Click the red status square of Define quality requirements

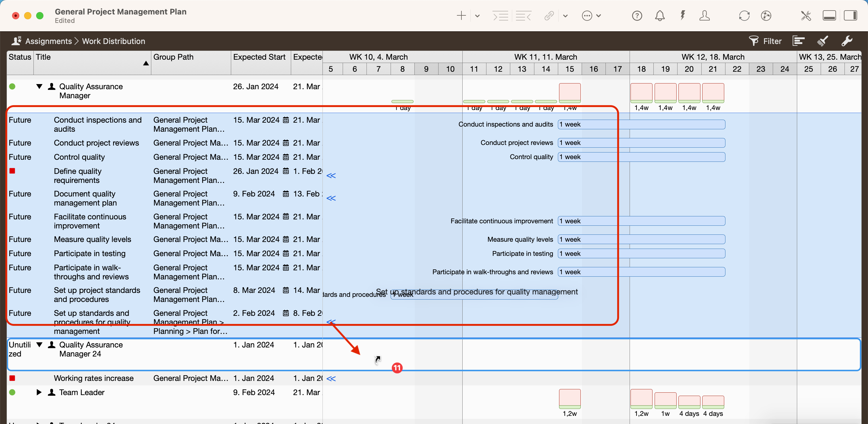(x=12, y=171)
